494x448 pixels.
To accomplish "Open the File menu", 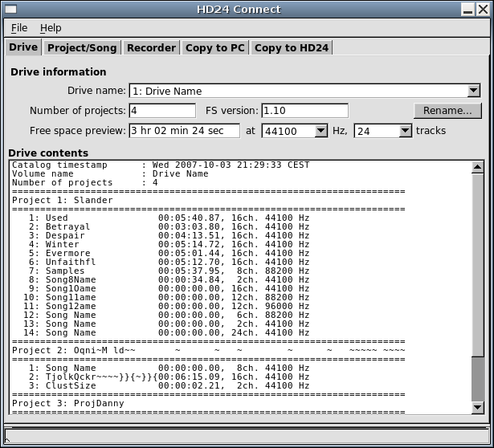I will click(x=19, y=28).
